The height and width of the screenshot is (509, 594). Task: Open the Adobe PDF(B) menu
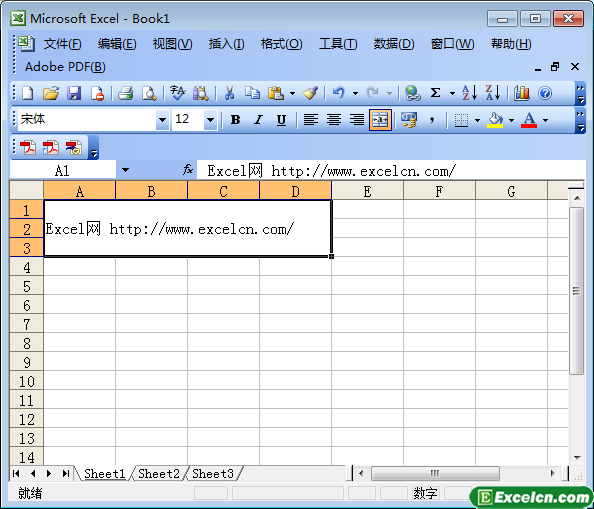65,67
